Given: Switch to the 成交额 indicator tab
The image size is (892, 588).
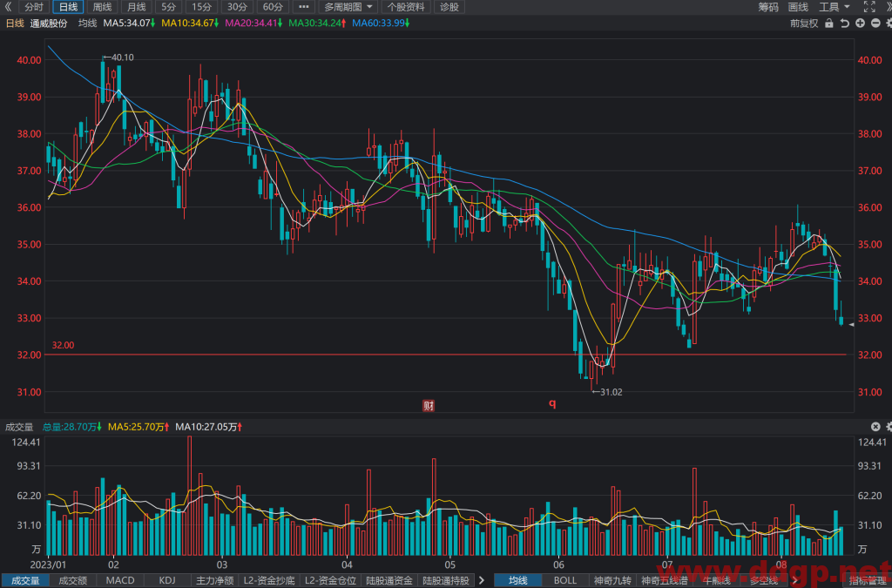Looking at the screenshot, I should pyautogui.click(x=73, y=581).
